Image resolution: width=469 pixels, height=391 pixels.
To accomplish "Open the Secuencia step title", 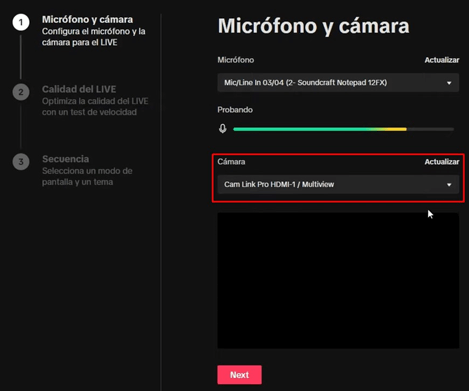I will point(65,159).
